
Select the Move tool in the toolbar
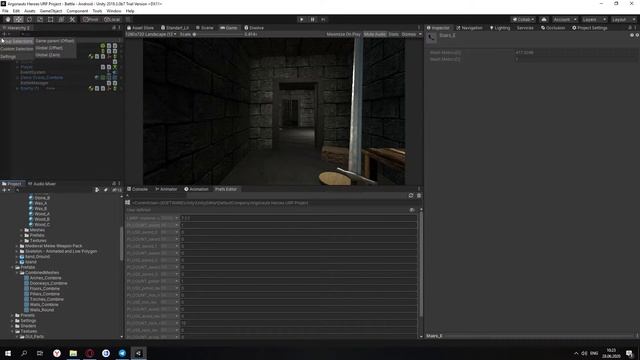(x=18, y=20)
